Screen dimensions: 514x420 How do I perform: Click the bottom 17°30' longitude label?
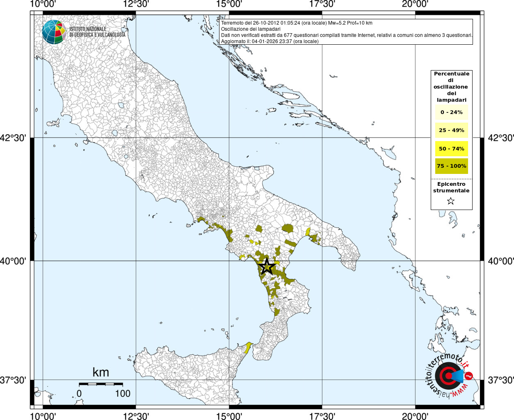(322, 416)
